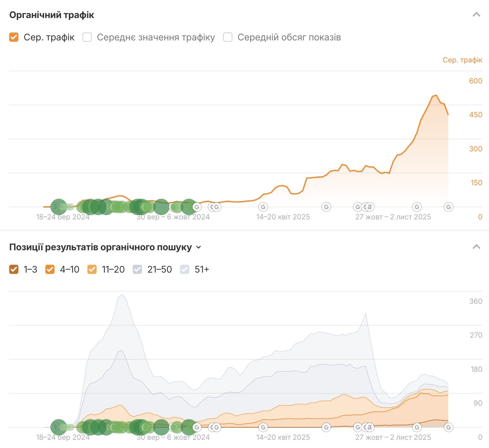Uncheck the 'Сер. трафік' checkbox
The height and width of the screenshot is (448, 489).
pos(14,37)
